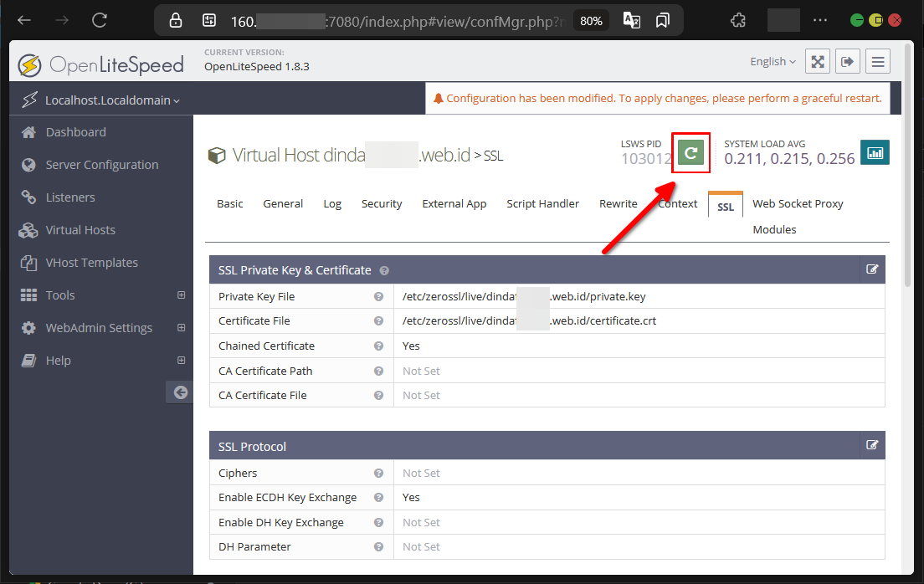
Task: Show help for Chained Certificate
Action: (x=378, y=346)
